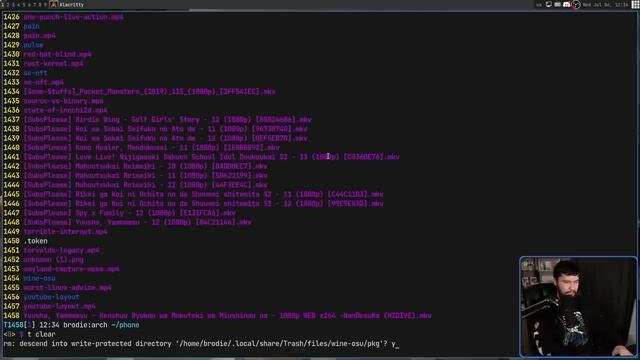Switch to workspace 7 in the top bar
Screen dimensions: 640x360
[34, 5]
